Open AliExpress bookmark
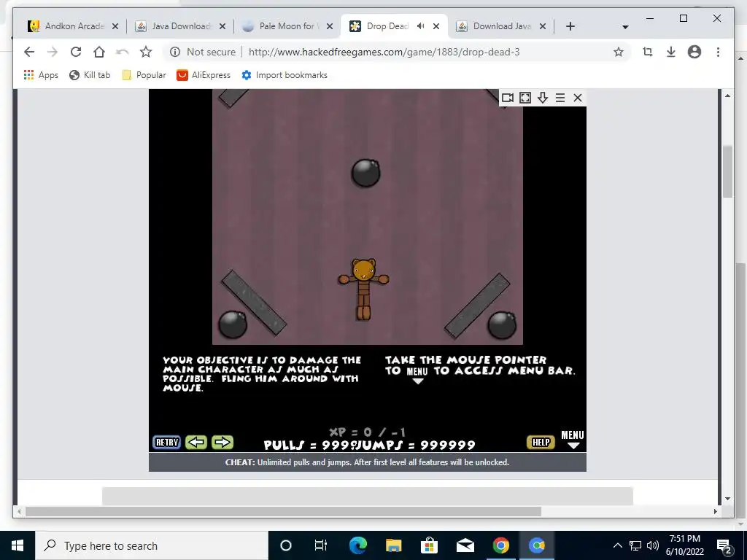The height and width of the screenshot is (560, 747). pyautogui.click(x=204, y=75)
